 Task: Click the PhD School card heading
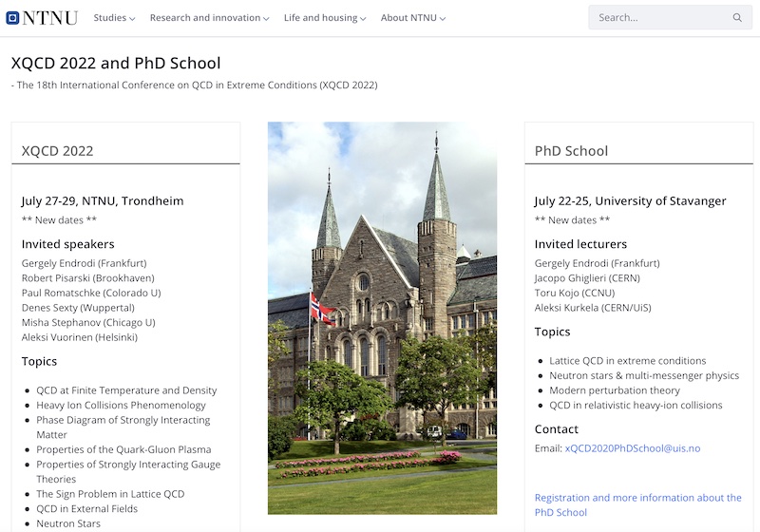[x=571, y=151]
